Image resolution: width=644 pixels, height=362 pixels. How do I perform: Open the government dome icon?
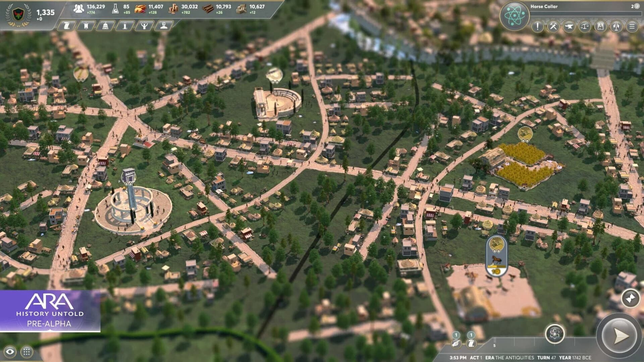105,26
